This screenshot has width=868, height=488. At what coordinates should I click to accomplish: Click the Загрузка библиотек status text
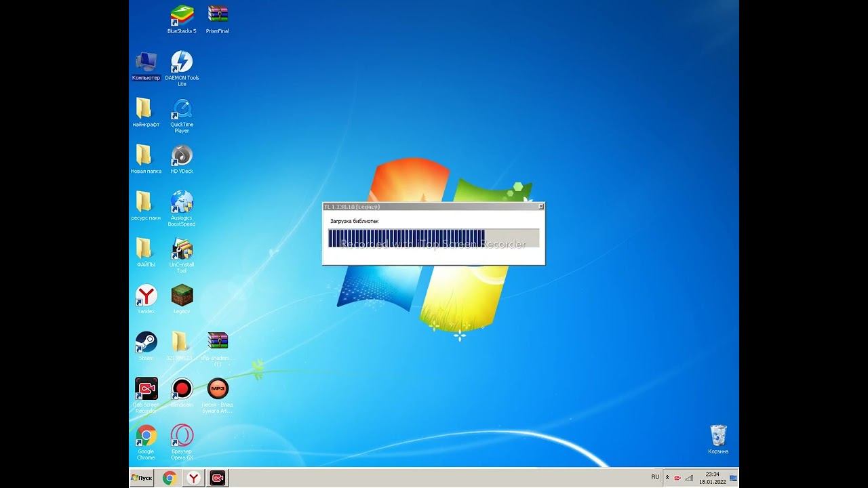(354, 221)
